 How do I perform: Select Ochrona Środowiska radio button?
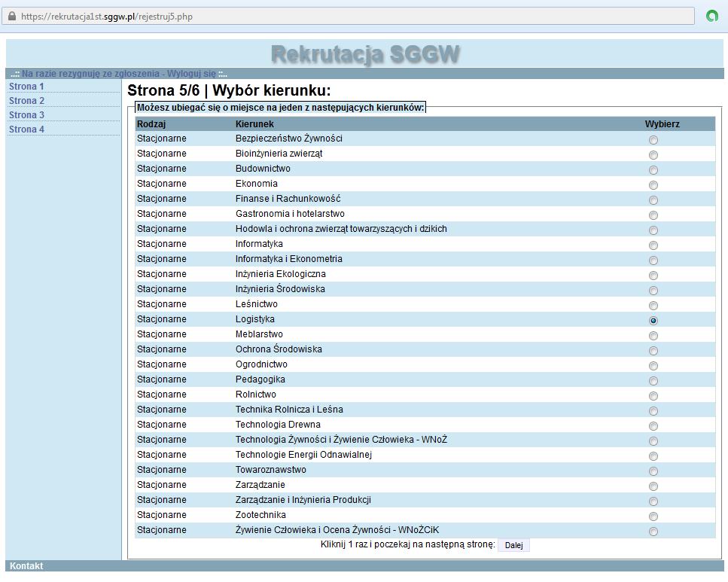pos(653,351)
